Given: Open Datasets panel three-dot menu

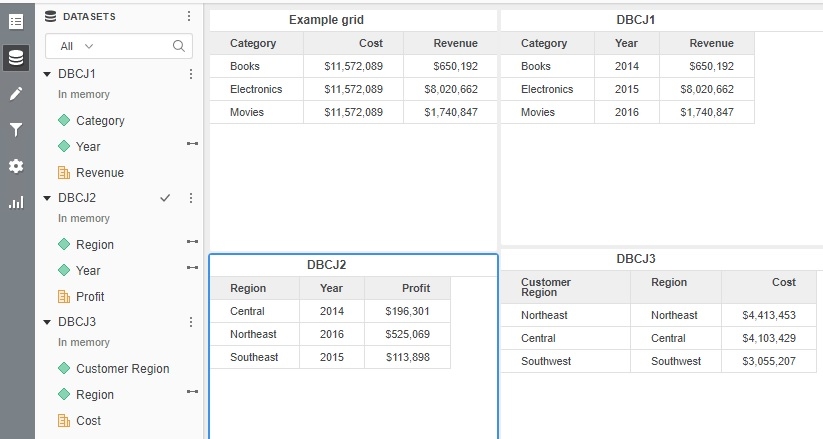Looking at the screenshot, I should [x=190, y=16].
